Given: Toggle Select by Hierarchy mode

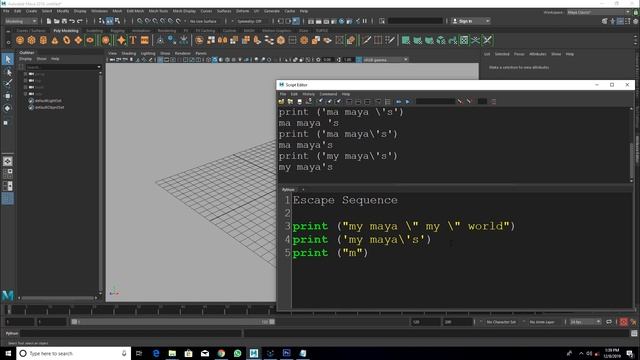Looking at the screenshot, I should click(102, 21).
